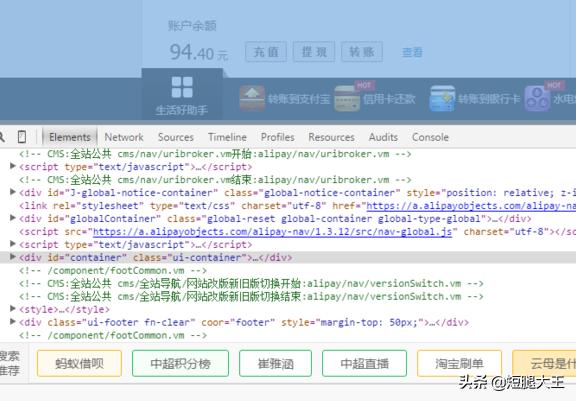Switch to the Profiles tab
The width and height of the screenshot is (576, 401).
[278, 137]
